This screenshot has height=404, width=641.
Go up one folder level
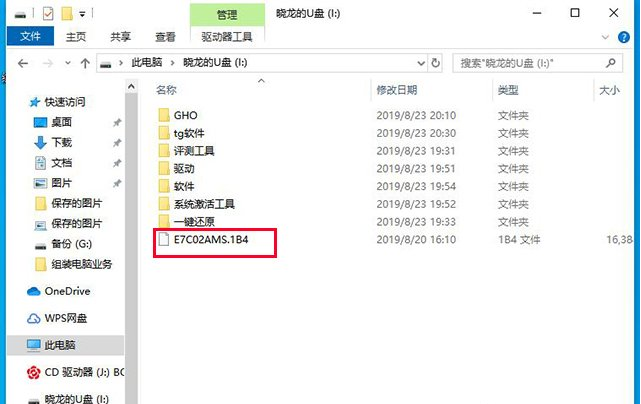[85, 63]
